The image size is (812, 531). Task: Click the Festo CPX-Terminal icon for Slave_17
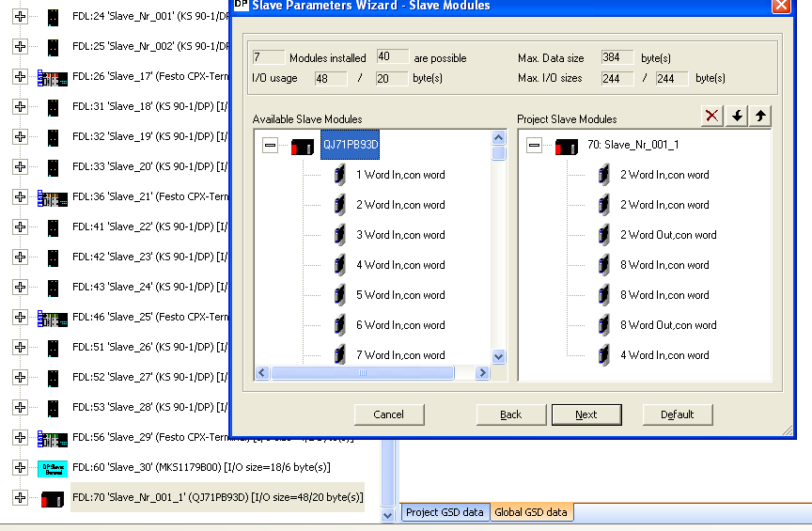click(53, 77)
